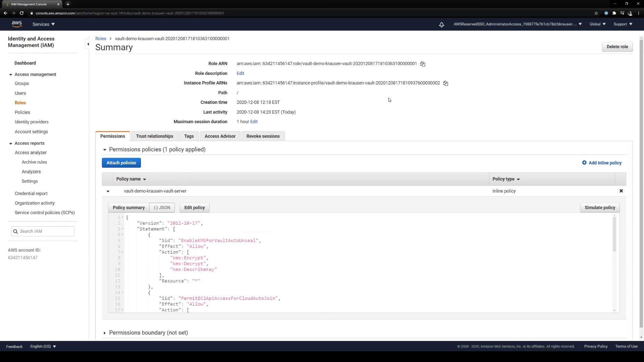Copy the Instance Profile ARN
Screen dimensions: 644x362
click(x=445, y=83)
